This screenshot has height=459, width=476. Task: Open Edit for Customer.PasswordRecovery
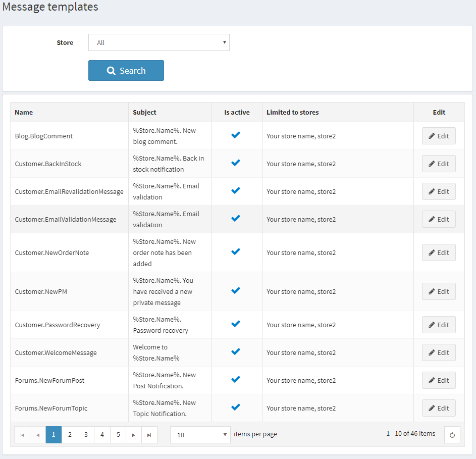pos(439,325)
